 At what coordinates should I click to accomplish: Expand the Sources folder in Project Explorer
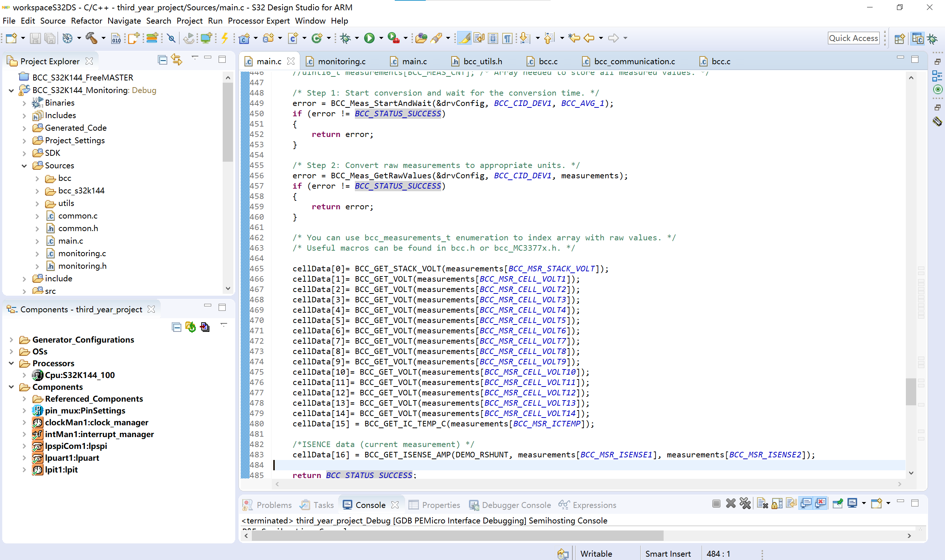point(24,165)
